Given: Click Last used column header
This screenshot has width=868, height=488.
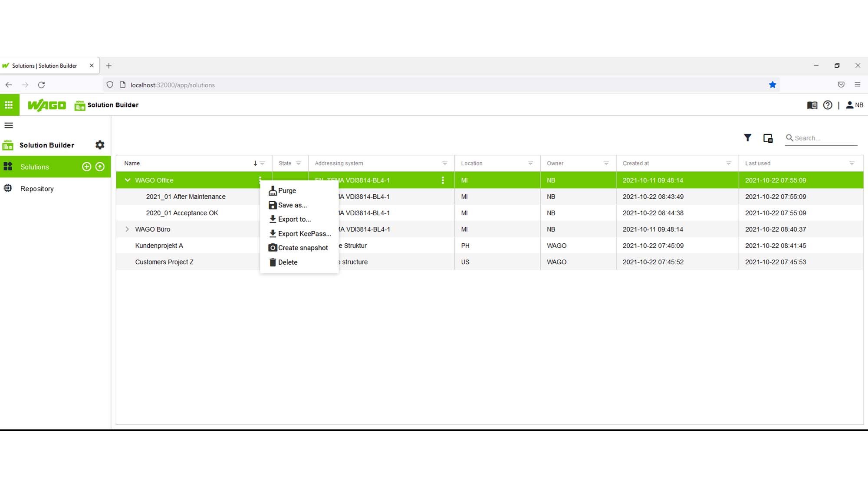Looking at the screenshot, I should click(758, 164).
